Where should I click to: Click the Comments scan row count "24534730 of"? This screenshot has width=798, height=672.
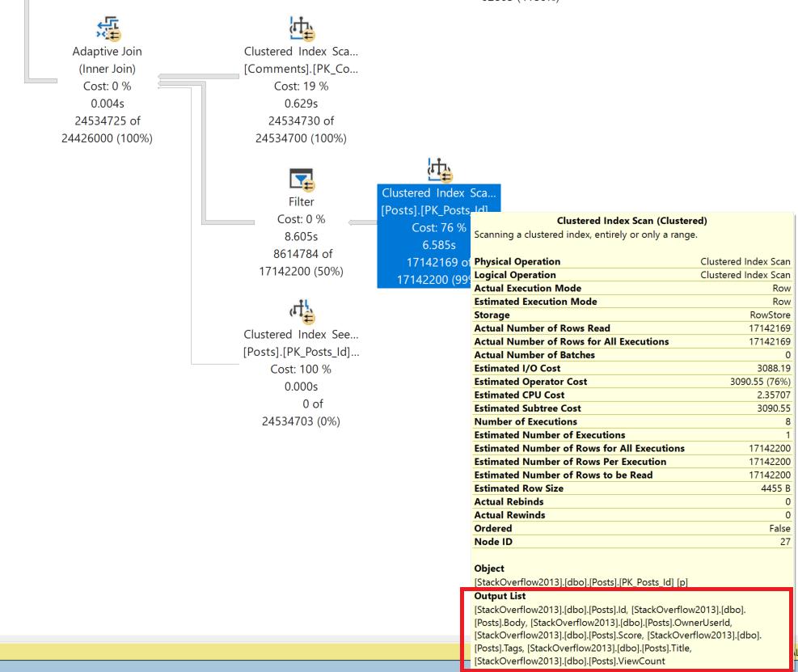(x=301, y=121)
